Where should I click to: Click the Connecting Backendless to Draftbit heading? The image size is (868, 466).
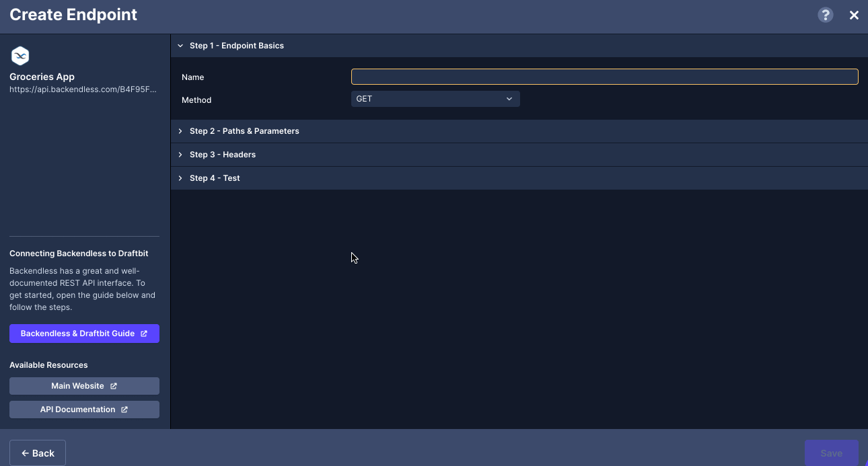(x=79, y=254)
